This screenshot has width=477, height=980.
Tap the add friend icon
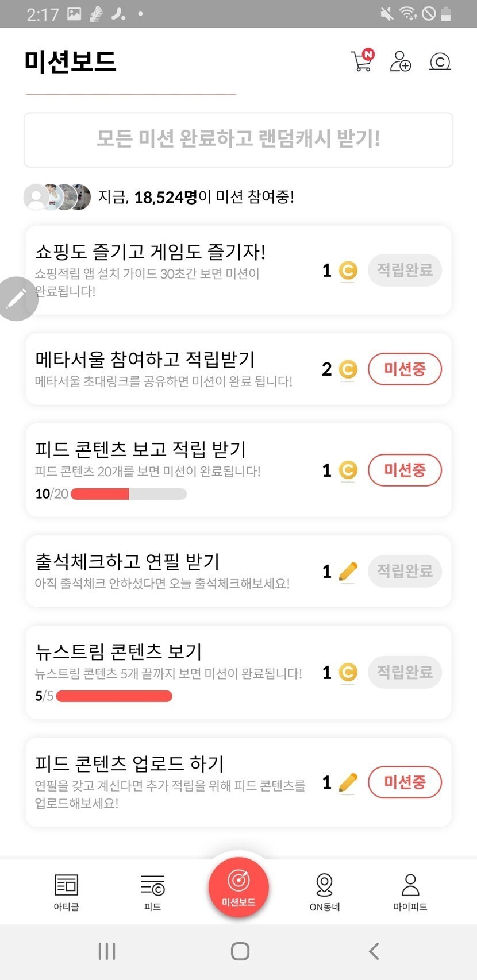pos(401,61)
